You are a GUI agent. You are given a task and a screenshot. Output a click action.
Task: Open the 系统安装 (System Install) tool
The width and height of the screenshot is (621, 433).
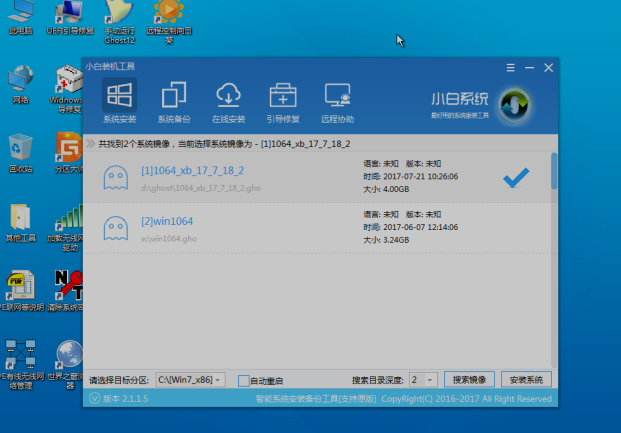[x=119, y=102]
